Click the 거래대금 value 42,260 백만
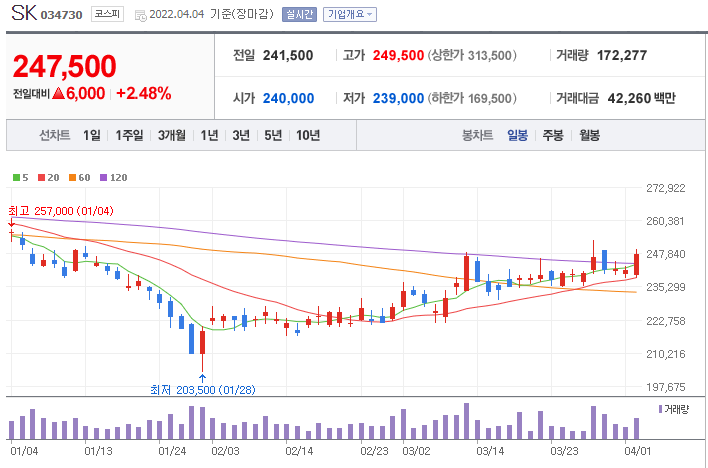Screen dimensions: 708x468 coord(642,98)
